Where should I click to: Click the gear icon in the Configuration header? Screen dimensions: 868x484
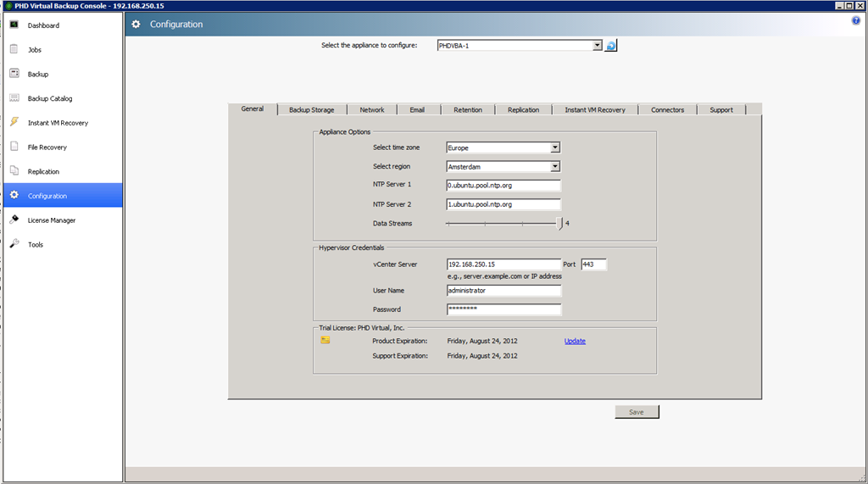(136, 25)
